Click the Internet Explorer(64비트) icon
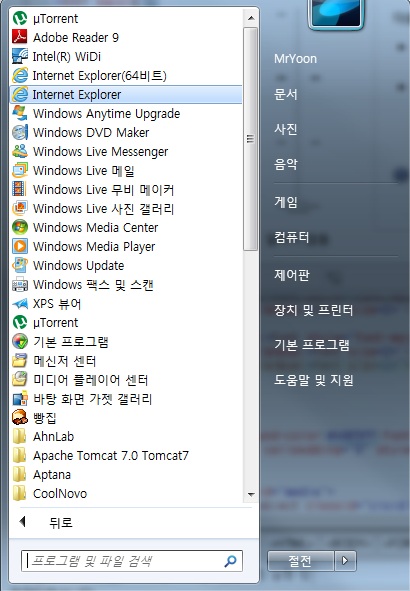 [20, 75]
